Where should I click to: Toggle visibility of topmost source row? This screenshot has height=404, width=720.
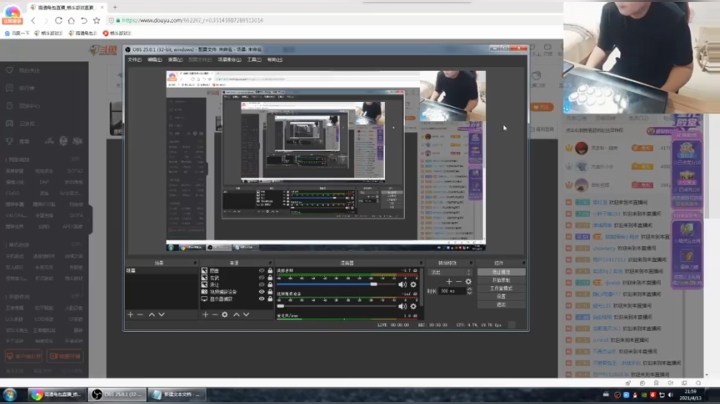[262, 271]
